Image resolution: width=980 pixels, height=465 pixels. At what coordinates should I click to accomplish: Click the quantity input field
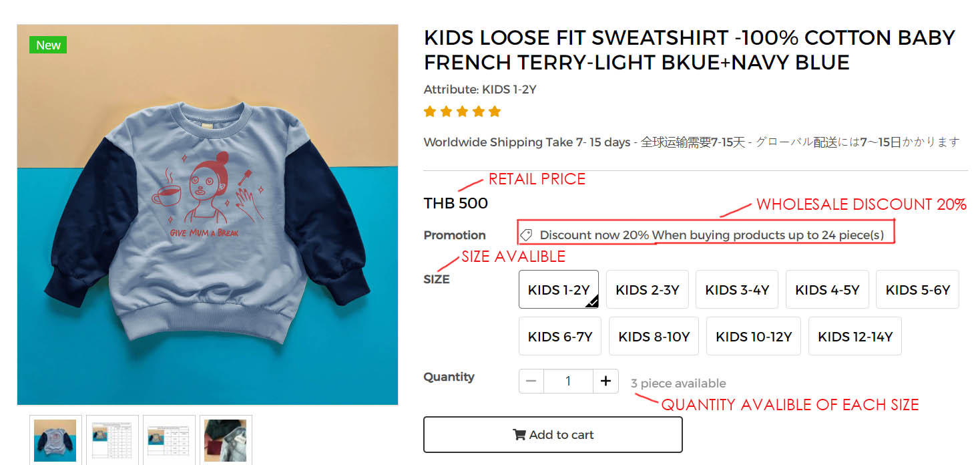[568, 381]
